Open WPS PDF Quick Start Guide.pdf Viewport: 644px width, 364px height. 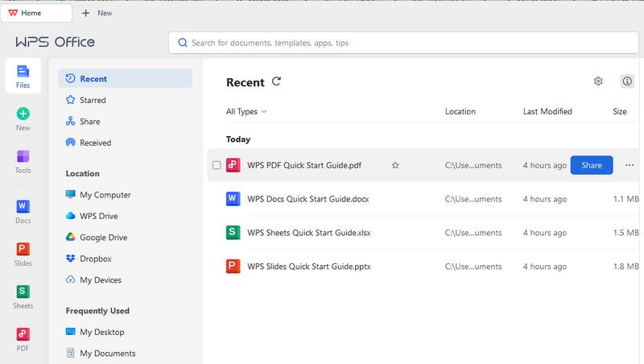pos(304,165)
